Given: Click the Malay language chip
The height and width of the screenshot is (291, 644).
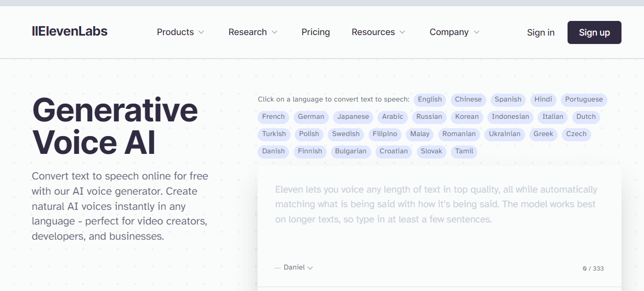Looking at the screenshot, I should (420, 134).
